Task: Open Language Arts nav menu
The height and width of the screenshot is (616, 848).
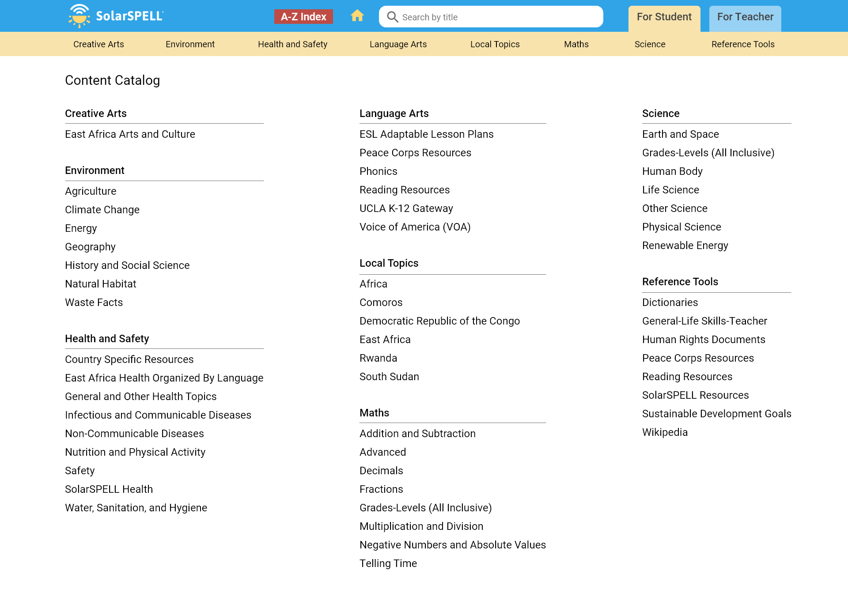Action: [398, 44]
